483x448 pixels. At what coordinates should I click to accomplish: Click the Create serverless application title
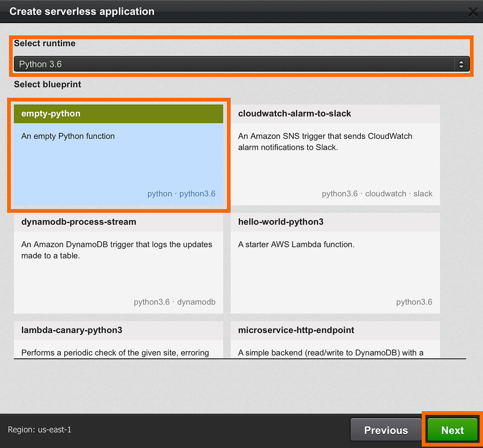click(x=81, y=11)
